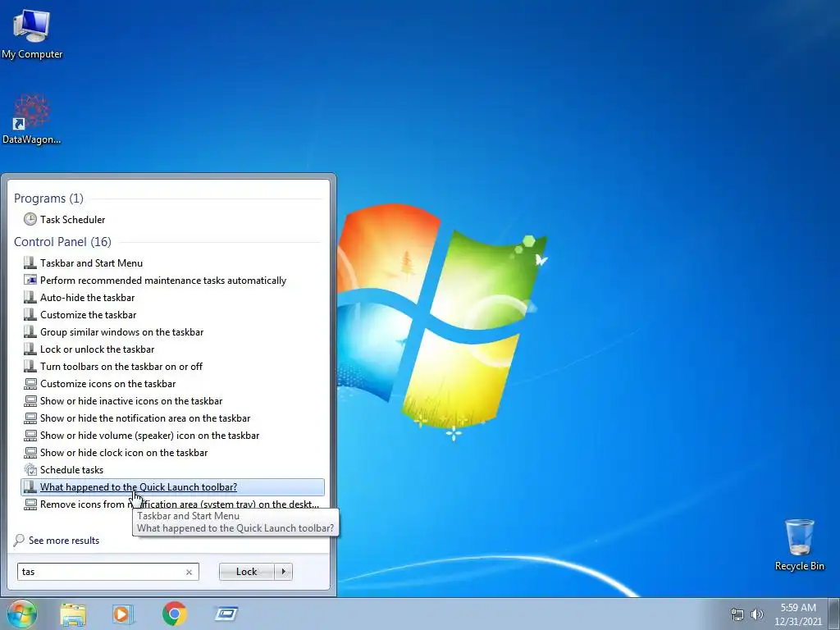Image resolution: width=840 pixels, height=630 pixels.
Task: Click icon beside Taskbar and Start Menu
Action: pyautogui.click(x=30, y=263)
